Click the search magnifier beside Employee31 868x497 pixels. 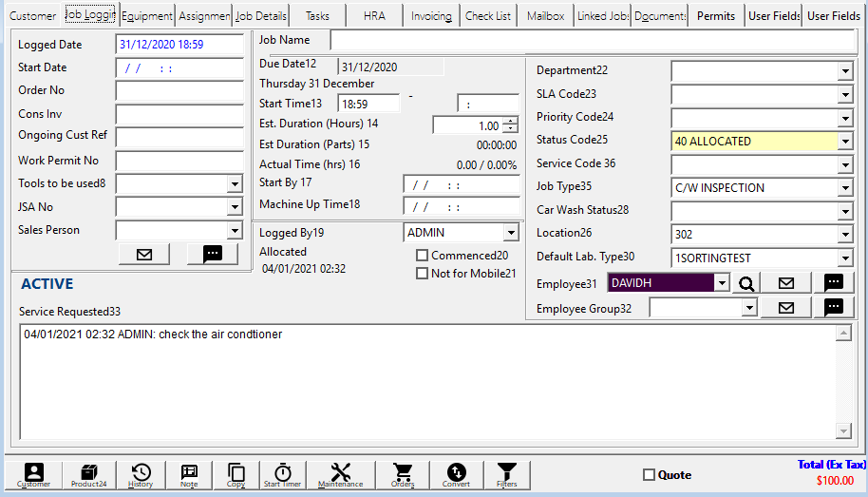coord(745,283)
